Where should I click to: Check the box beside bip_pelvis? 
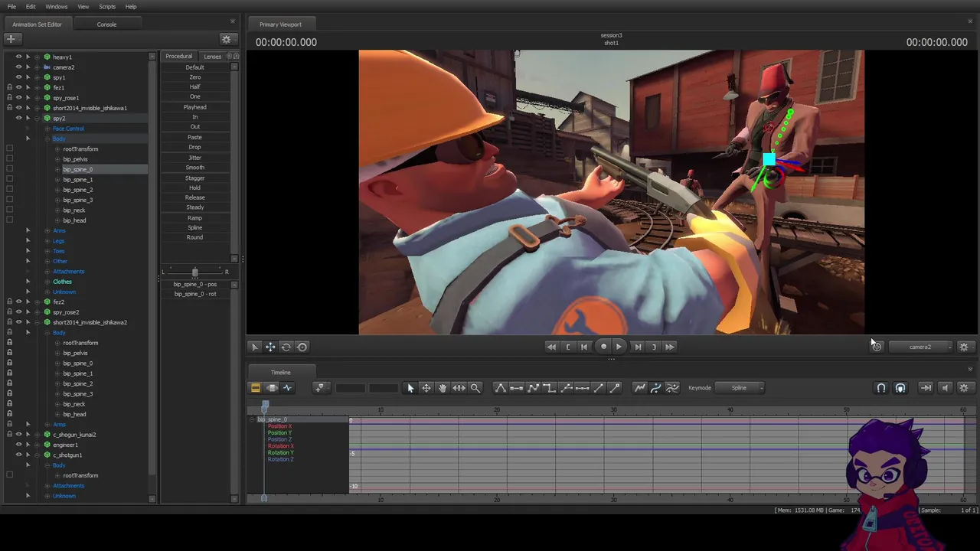[x=9, y=159]
